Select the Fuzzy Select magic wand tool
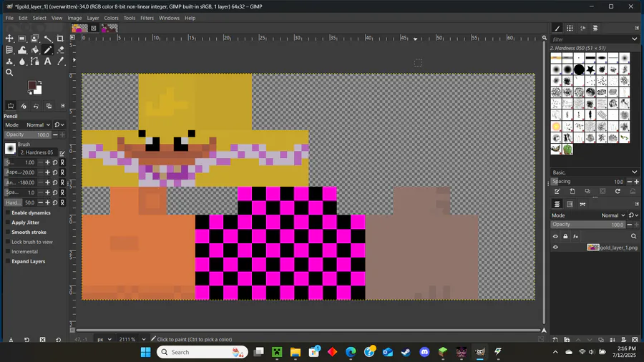The width and height of the screenshot is (644, 362). pos(48,38)
